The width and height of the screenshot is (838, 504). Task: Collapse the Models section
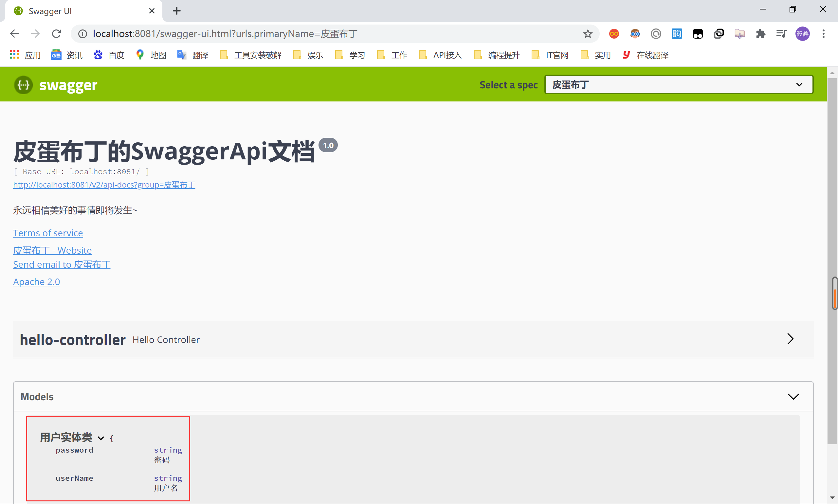[793, 396]
